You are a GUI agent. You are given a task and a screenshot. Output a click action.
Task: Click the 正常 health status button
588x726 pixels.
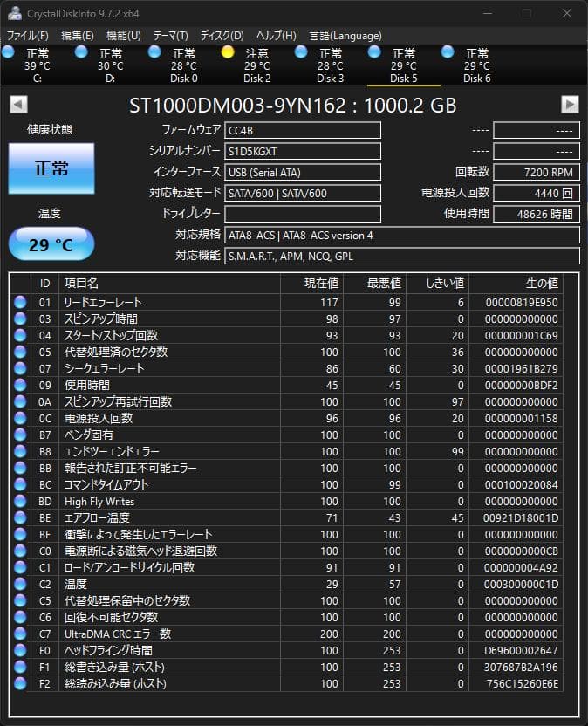coord(51,168)
